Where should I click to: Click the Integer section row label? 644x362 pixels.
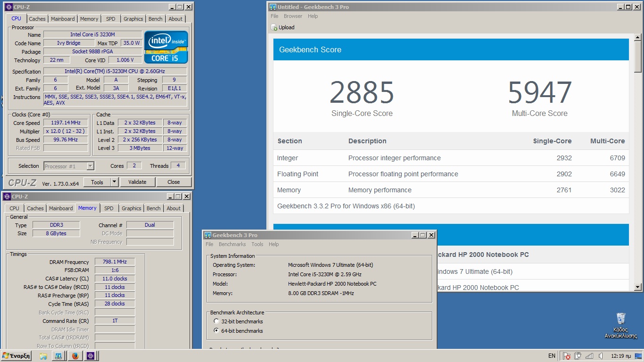coord(288,158)
